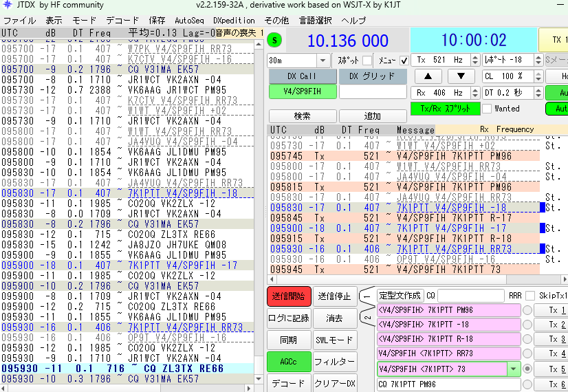Screen dimensions: 568x392
Task: Click the 送信停止 button
Action: tap(334, 296)
